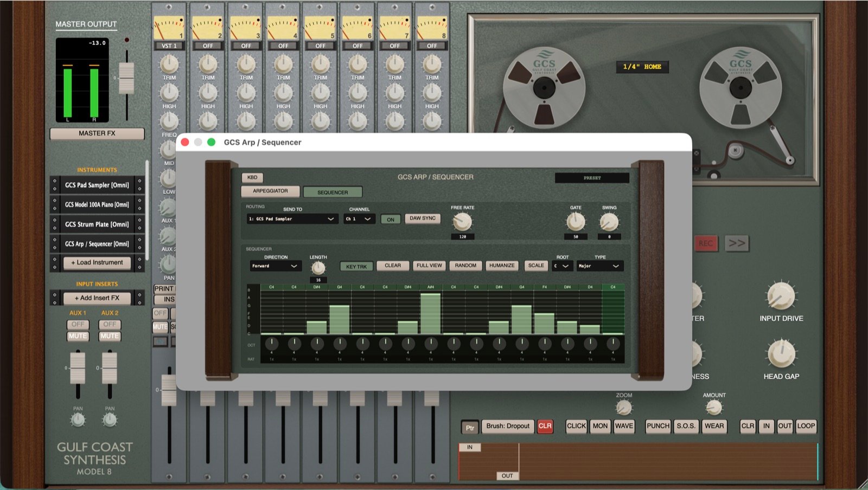
Task: Enable DAW SYNC in the sequencer
Action: pyautogui.click(x=423, y=218)
